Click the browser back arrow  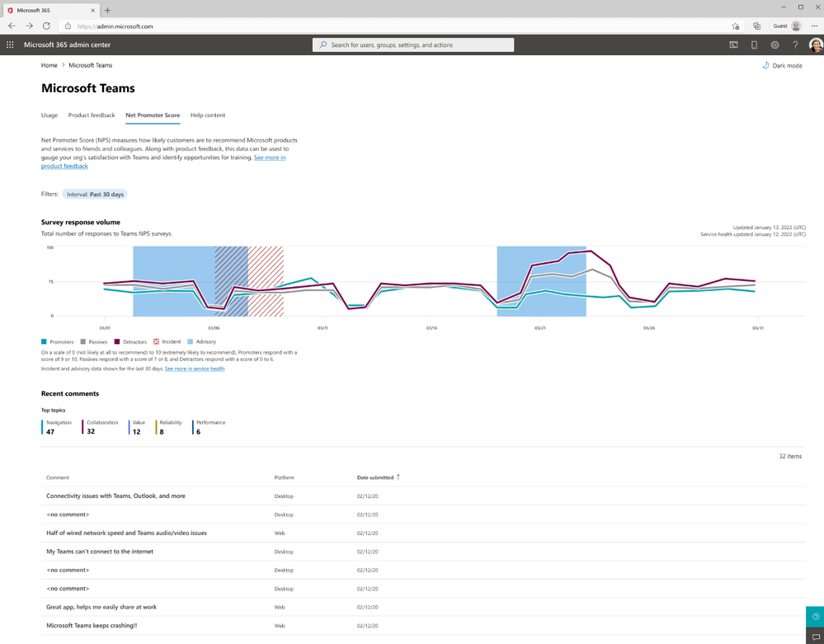pos(12,26)
